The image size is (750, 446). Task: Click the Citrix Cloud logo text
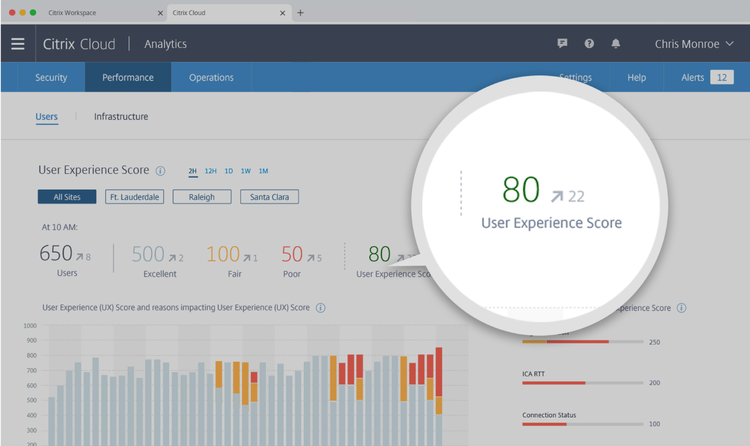[x=79, y=44]
